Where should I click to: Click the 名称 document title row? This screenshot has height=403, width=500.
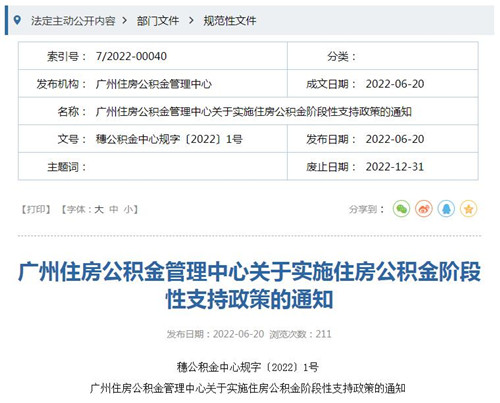coord(248,111)
